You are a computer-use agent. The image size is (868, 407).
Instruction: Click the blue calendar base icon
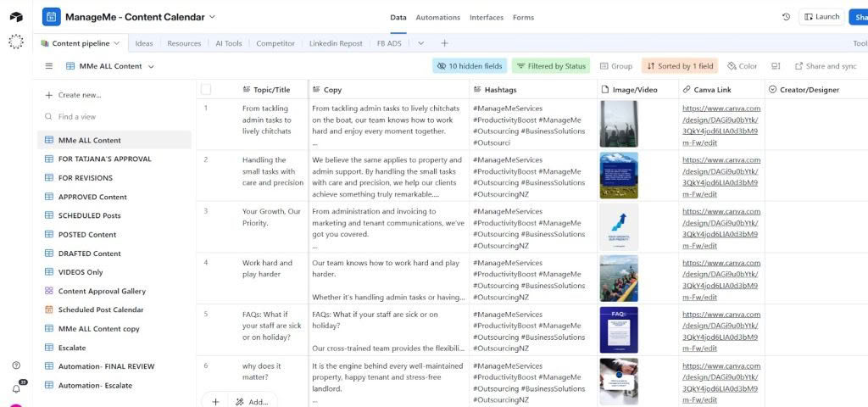pyautogui.click(x=52, y=17)
